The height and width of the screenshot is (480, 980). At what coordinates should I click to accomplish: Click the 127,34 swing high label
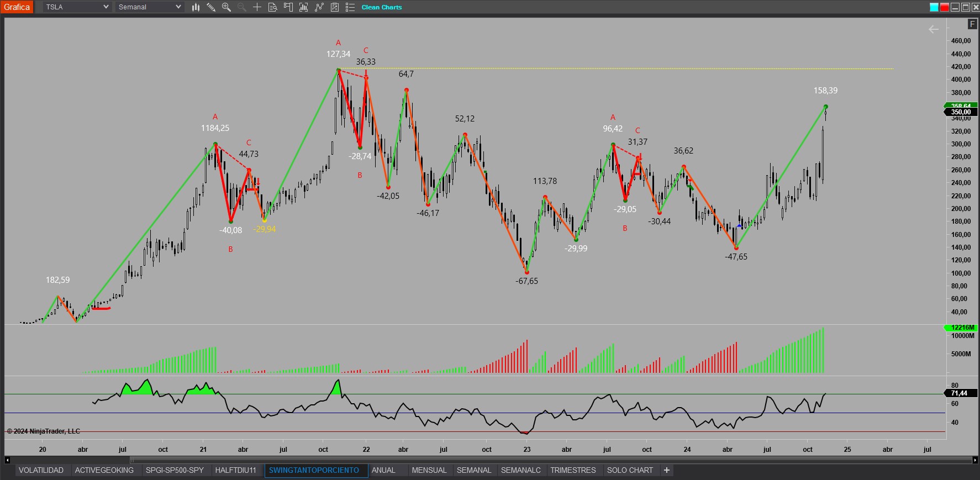coord(338,54)
